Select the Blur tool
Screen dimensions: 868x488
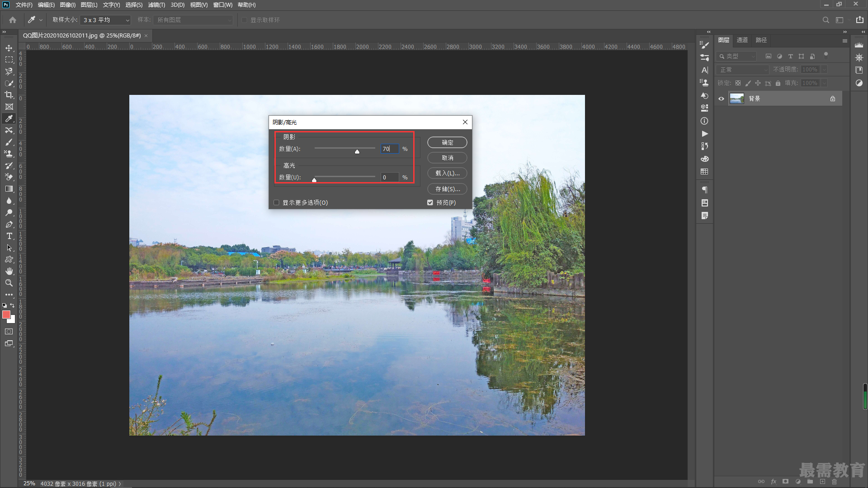coord(9,201)
